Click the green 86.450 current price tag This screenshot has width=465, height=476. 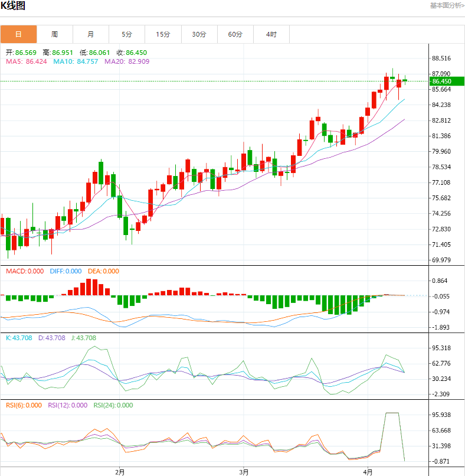tap(443, 81)
